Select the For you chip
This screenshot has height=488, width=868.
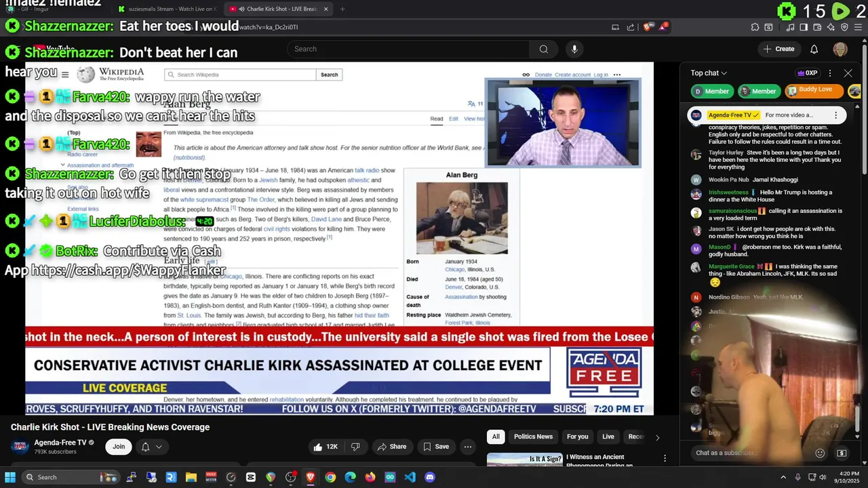coord(577,436)
